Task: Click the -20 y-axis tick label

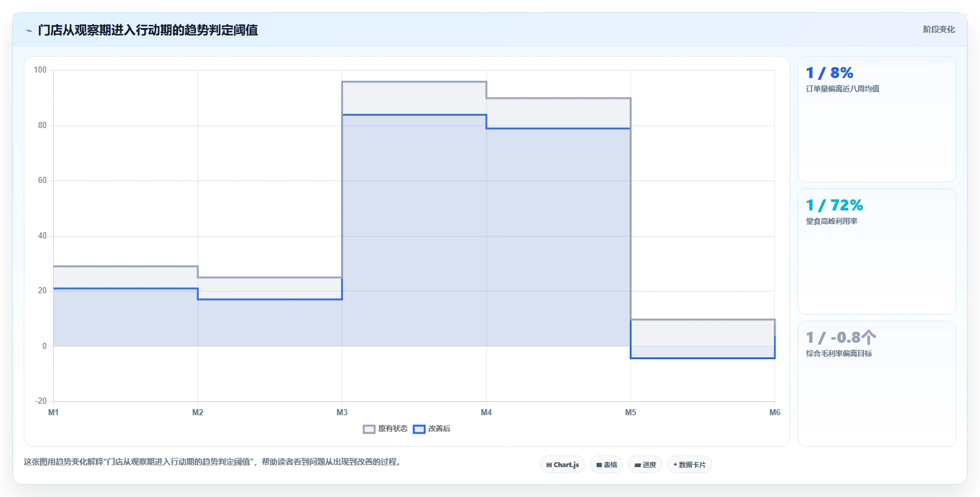Action: (41, 401)
